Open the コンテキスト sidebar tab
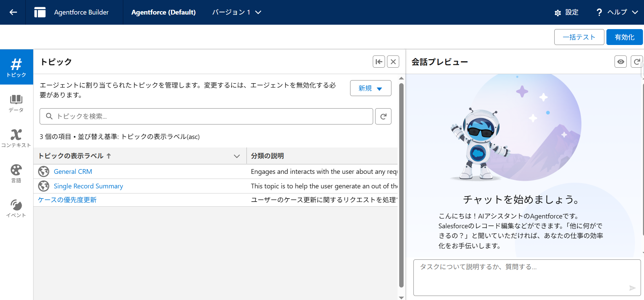 (16, 138)
